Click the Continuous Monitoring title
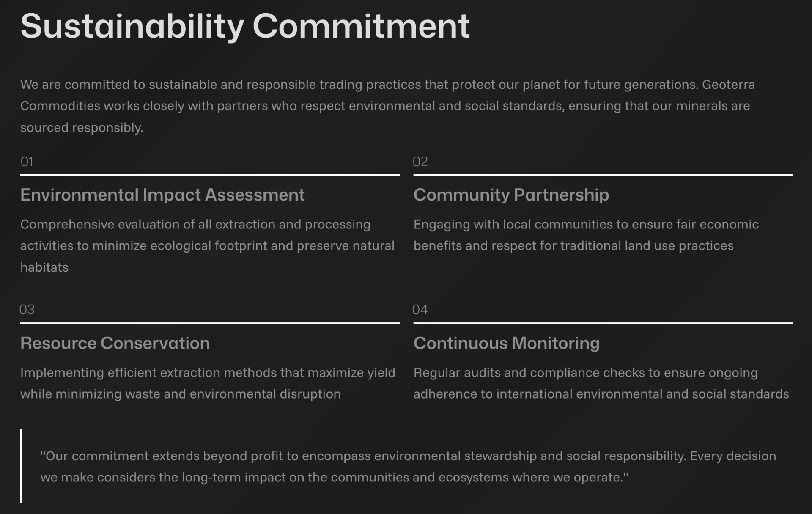 pyautogui.click(x=506, y=343)
